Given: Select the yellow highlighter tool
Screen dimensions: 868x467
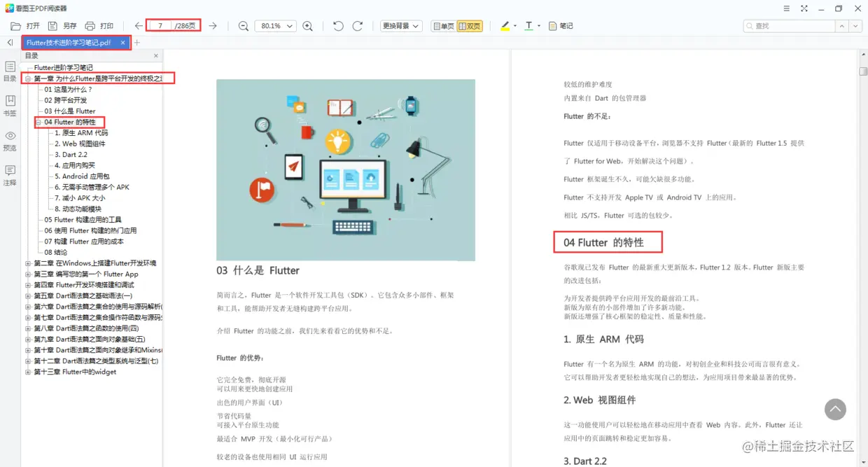Looking at the screenshot, I should click(505, 26).
